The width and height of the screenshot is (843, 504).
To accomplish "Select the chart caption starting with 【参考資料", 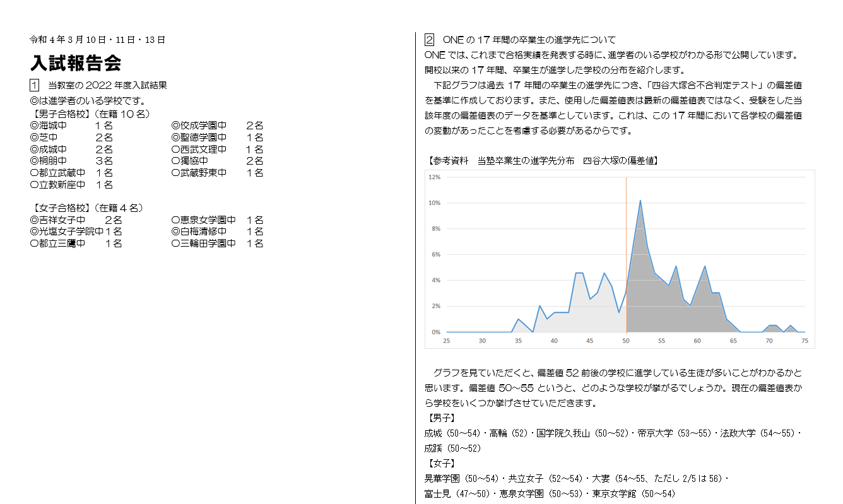I will [x=543, y=161].
